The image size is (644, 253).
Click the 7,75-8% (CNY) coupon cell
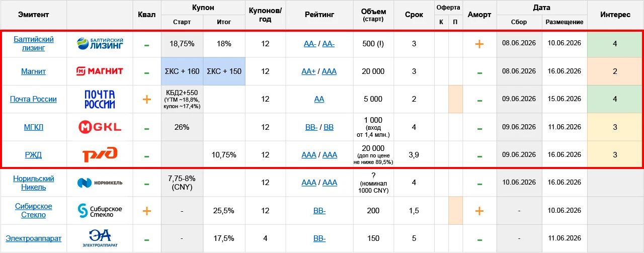[x=182, y=183]
